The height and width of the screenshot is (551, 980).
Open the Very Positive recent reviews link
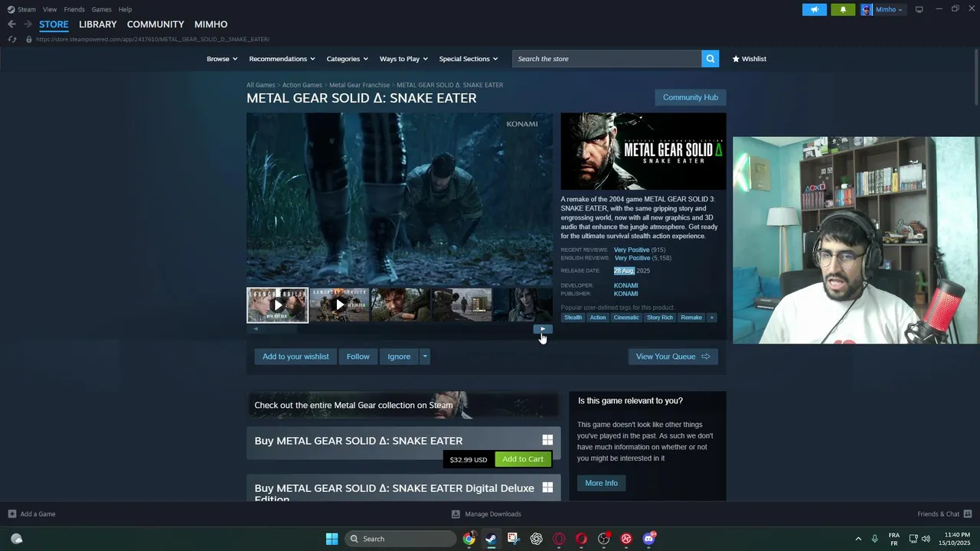tap(632, 249)
